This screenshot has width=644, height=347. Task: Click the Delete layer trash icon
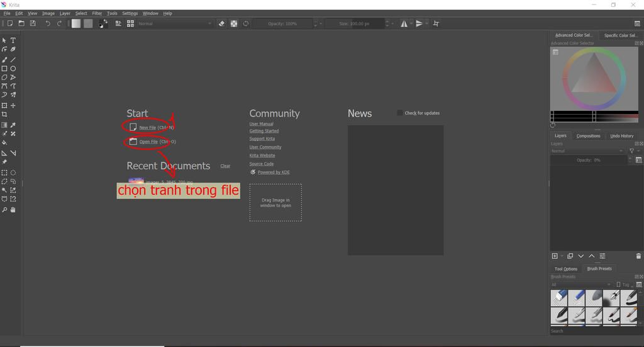pos(638,256)
